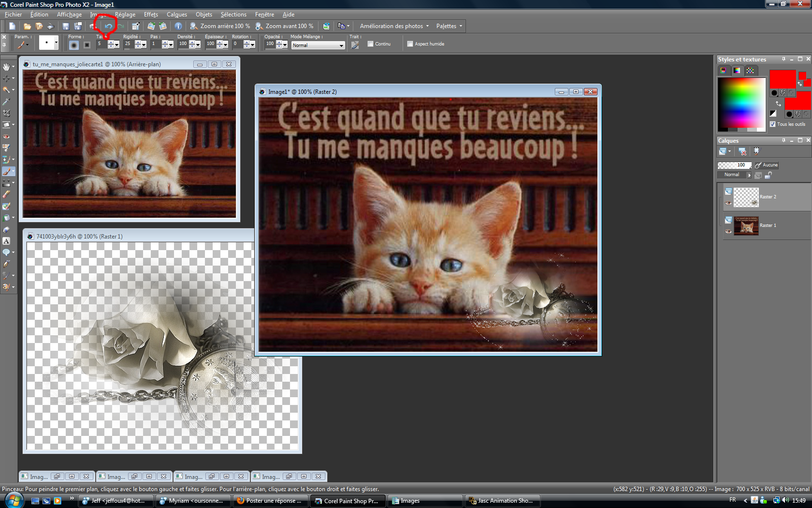Hide the Raster 2 layer eye
Viewport: 812px width, 508px height.
pyautogui.click(x=728, y=203)
